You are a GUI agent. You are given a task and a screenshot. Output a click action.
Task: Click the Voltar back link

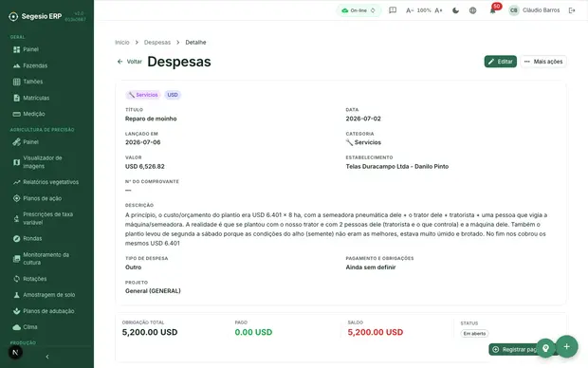[x=130, y=62]
